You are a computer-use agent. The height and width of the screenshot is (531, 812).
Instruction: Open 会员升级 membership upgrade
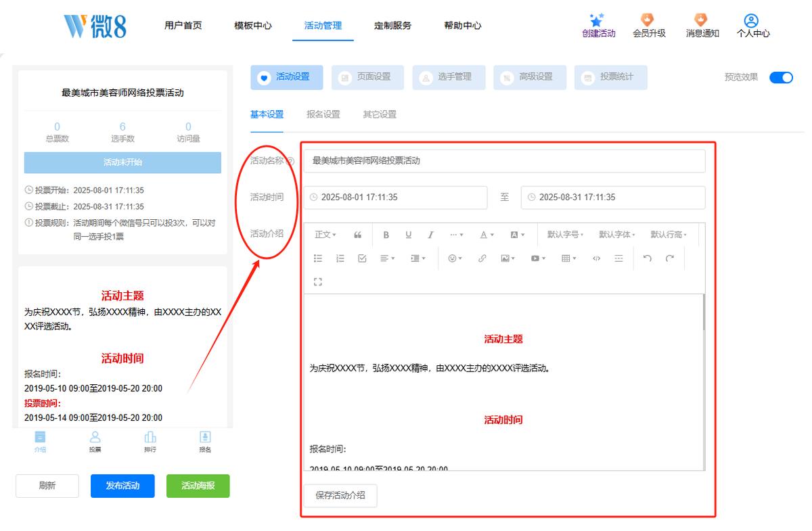coord(649,26)
